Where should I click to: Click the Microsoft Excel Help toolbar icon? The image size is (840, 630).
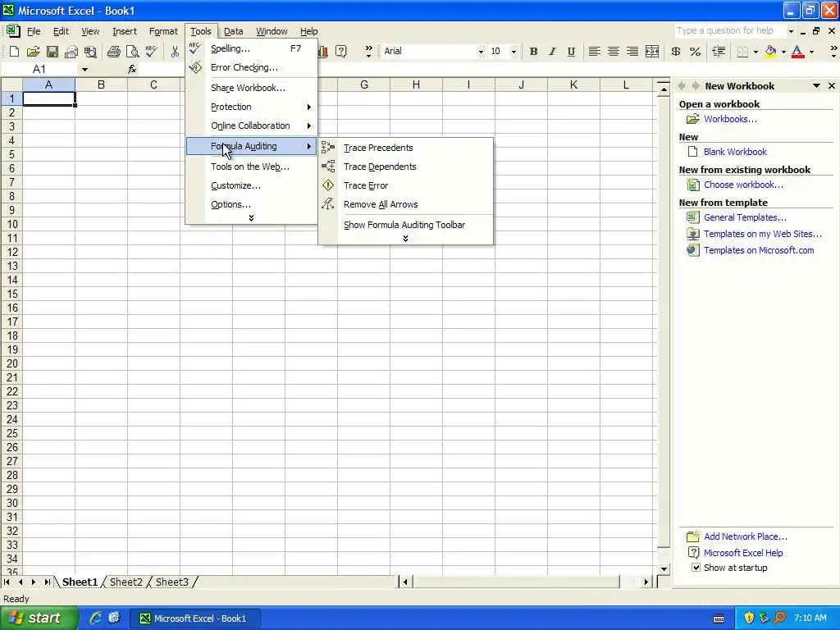pyautogui.click(x=340, y=52)
